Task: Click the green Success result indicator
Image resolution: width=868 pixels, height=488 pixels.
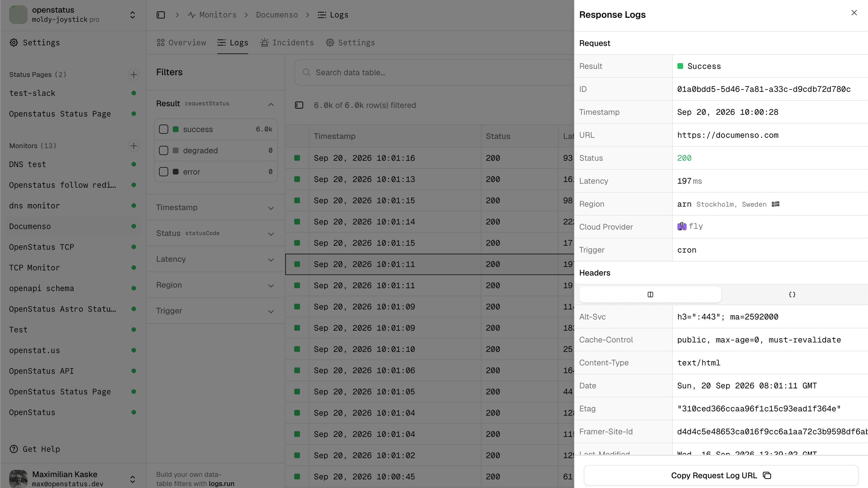Action: [680, 66]
